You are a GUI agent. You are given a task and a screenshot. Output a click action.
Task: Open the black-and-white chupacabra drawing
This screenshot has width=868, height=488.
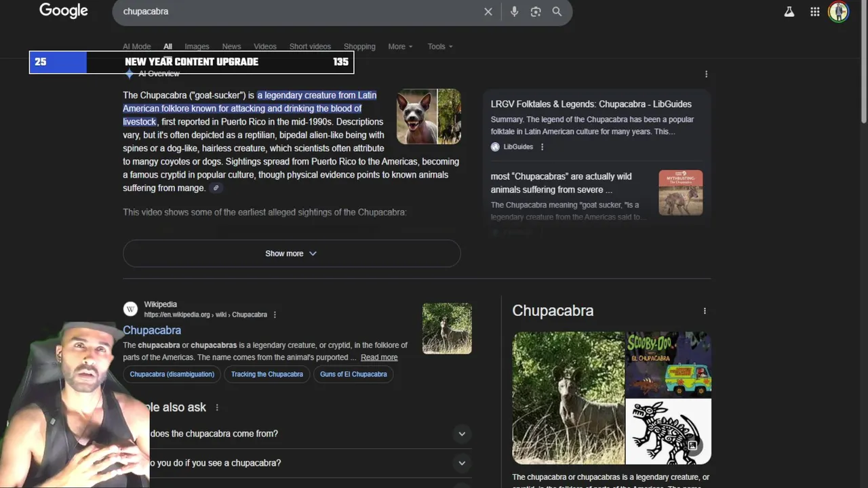tap(669, 432)
